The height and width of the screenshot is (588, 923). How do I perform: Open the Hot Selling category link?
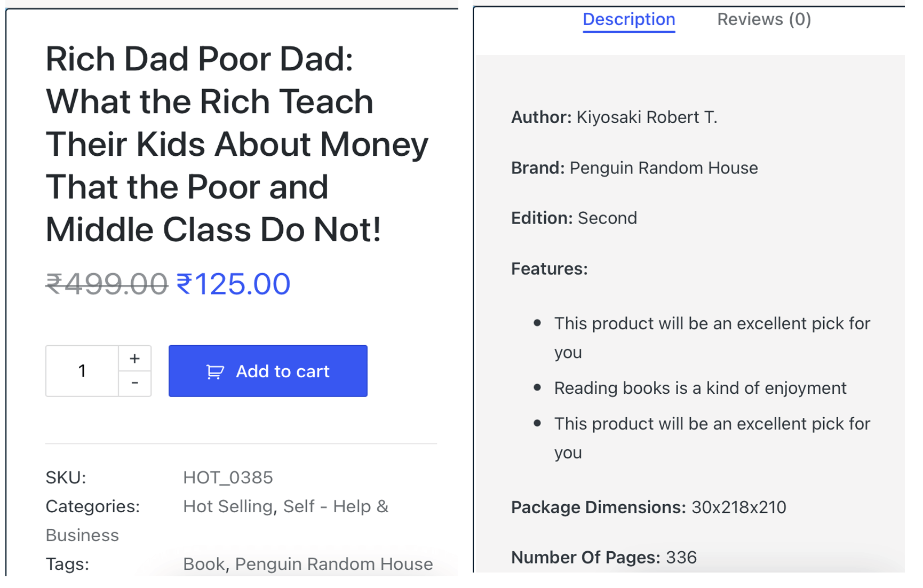click(227, 506)
